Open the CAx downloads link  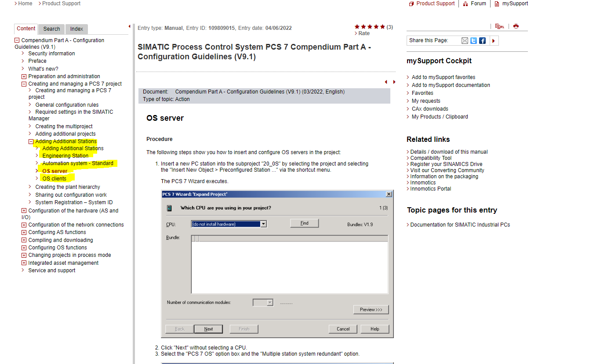(430, 109)
